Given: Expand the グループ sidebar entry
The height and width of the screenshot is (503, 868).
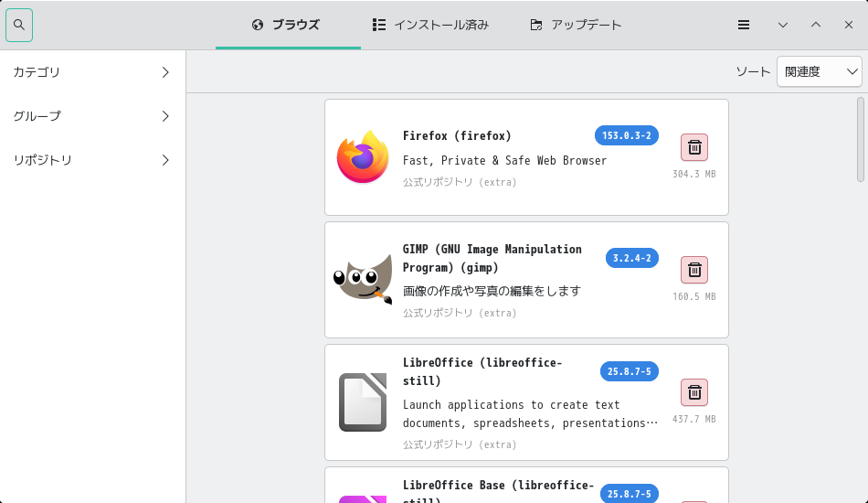Looking at the screenshot, I should [92, 116].
